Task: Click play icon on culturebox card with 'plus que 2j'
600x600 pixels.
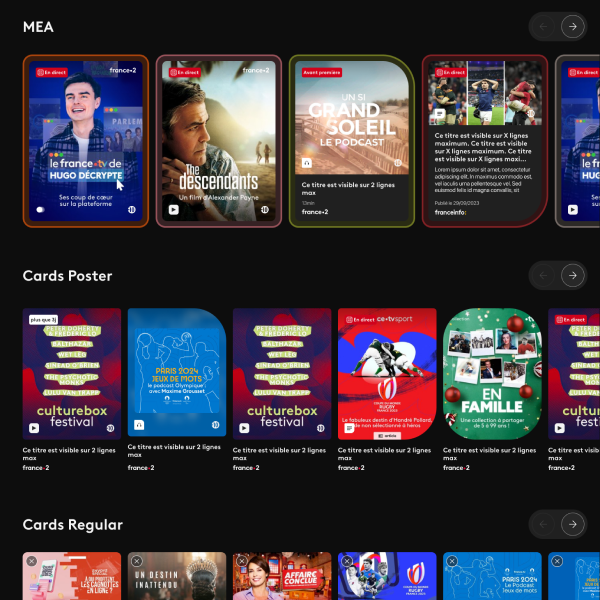Action: pos(34,428)
